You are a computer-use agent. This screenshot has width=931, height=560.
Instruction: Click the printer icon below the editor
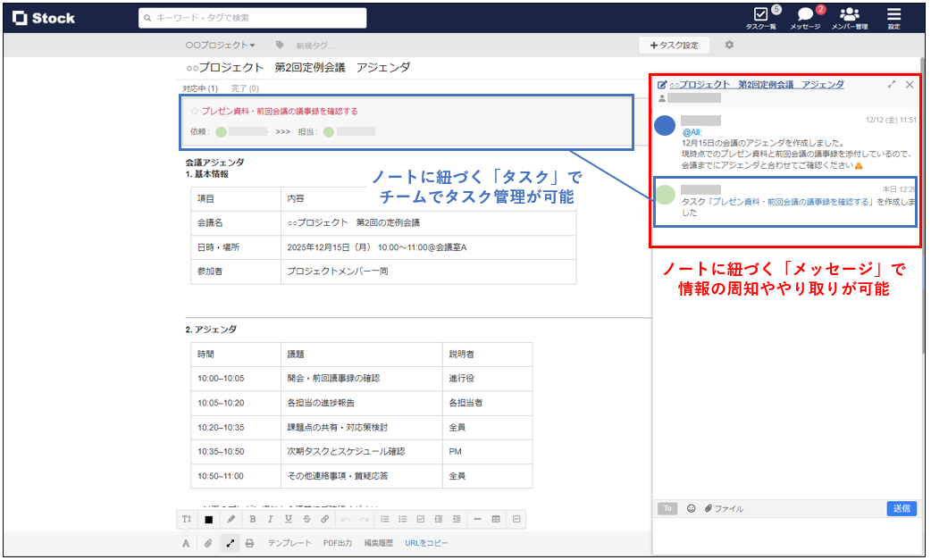(248, 542)
